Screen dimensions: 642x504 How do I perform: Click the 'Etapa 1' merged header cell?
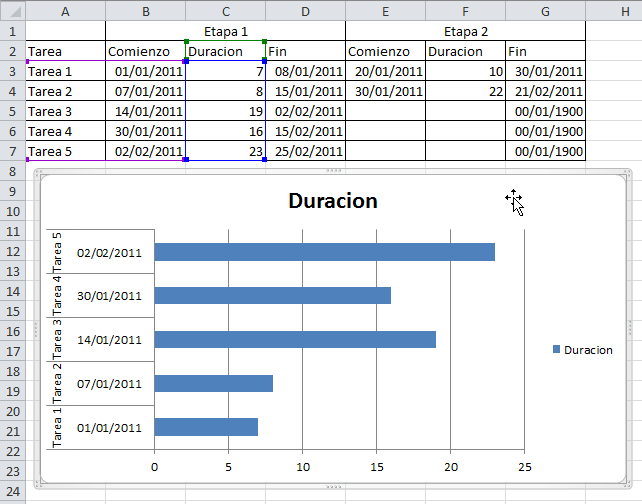(226, 31)
